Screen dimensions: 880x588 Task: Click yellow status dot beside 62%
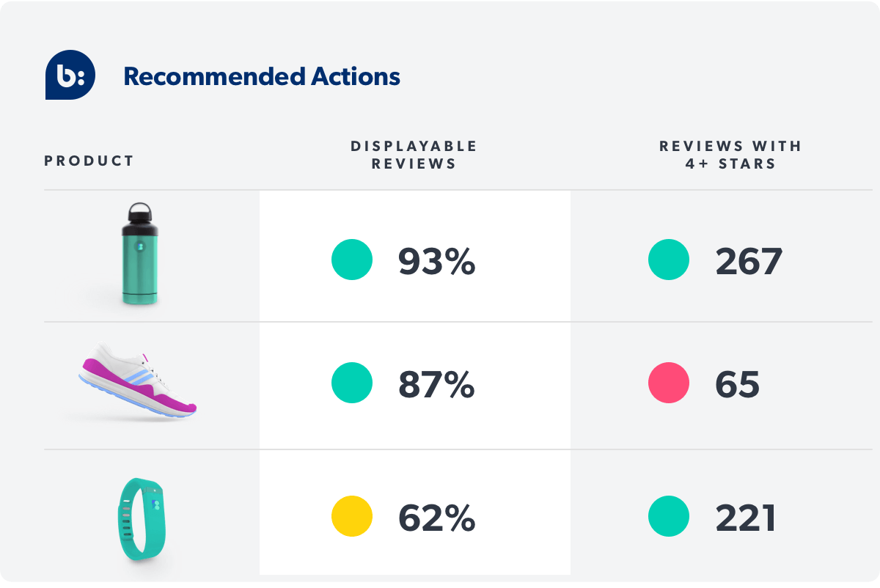pyautogui.click(x=352, y=516)
